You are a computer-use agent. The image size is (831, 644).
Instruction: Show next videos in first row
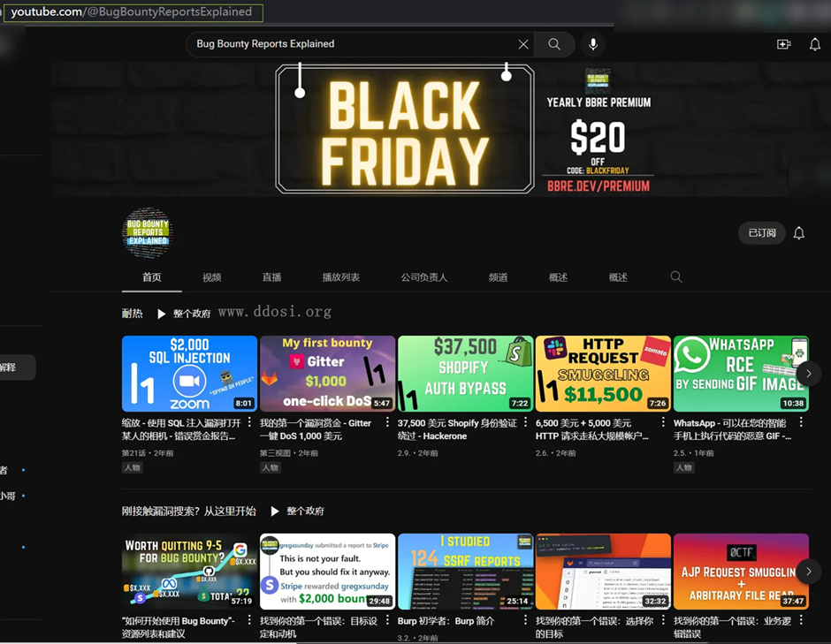point(808,374)
